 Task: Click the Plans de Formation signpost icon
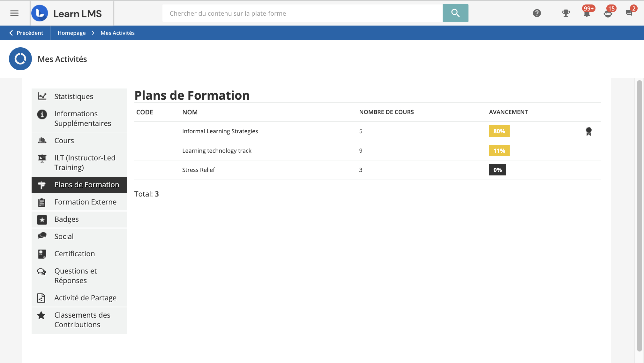tap(42, 185)
